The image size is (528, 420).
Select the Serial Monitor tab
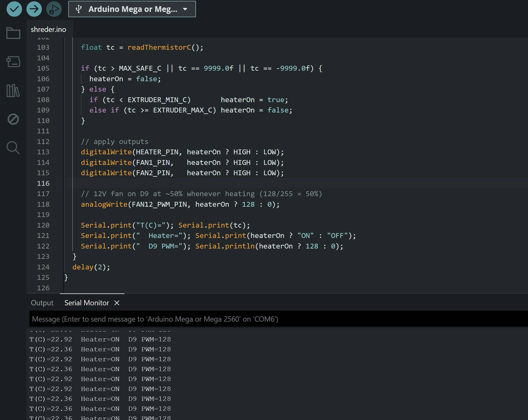[x=86, y=303]
